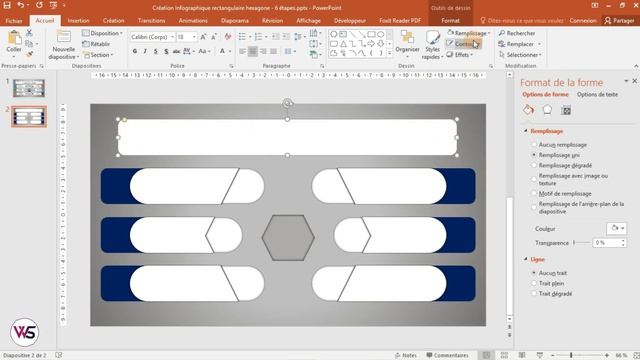This screenshot has width=640, height=360.
Task: Open Remplissage shape fill dropdown in ribbon
Action: (469, 33)
